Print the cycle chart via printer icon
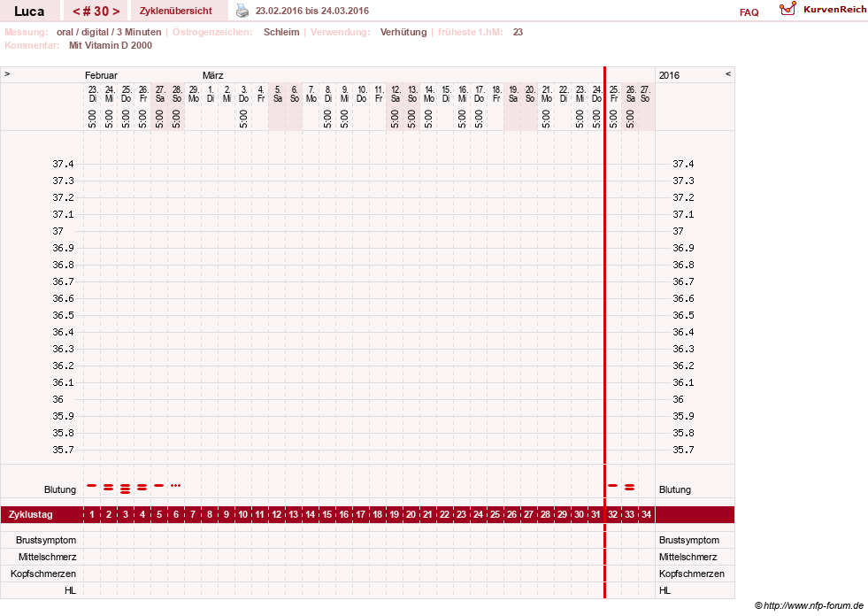This screenshot has width=868, height=616. click(x=242, y=11)
